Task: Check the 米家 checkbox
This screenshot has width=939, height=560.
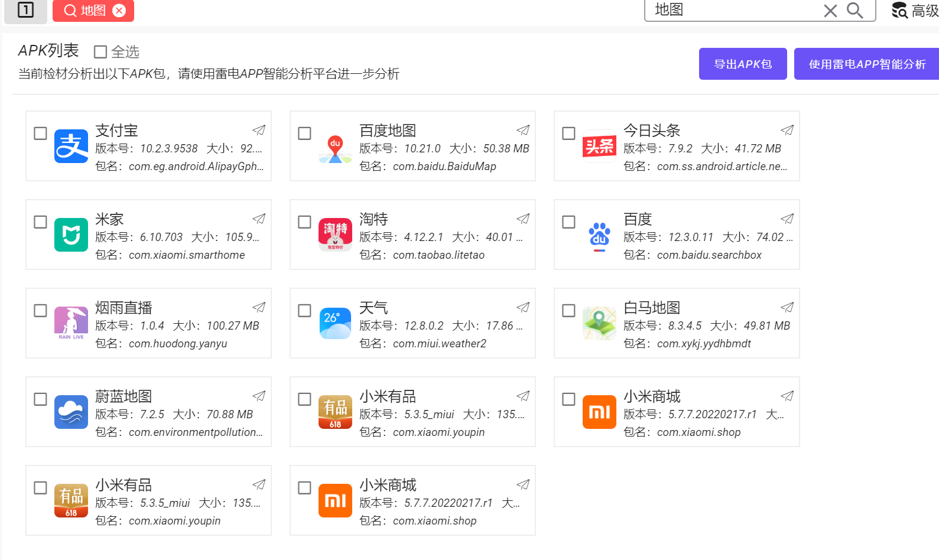Action: pyautogui.click(x=40, y=222)
